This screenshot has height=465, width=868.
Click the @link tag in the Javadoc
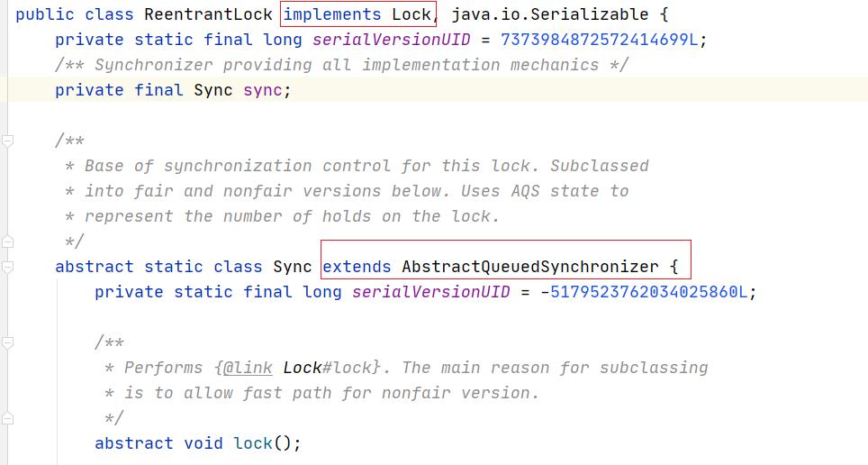click(249, 368)
